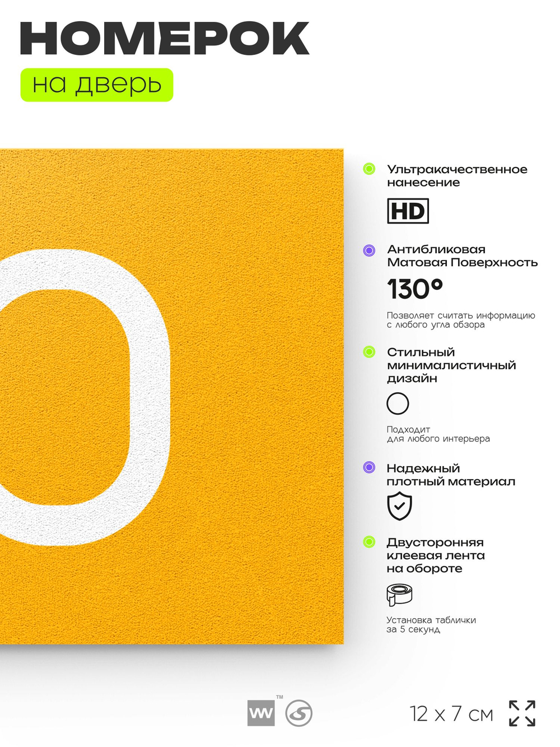
Task: Click the gray WW brand logo
Action: pos(261,713)
